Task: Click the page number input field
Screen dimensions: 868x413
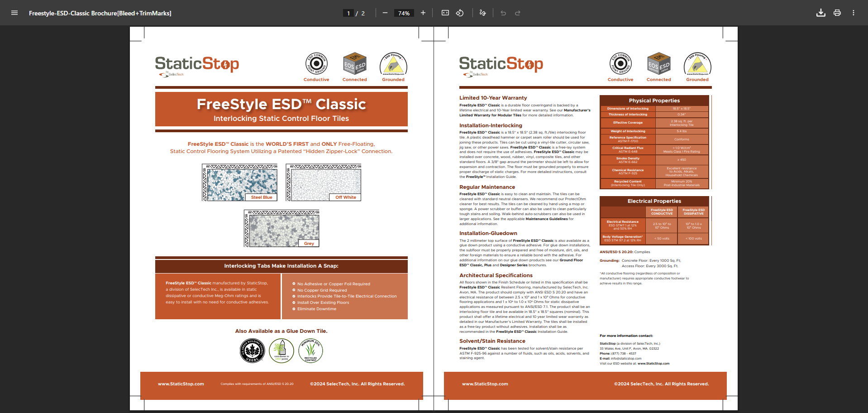Action: click(348, 13)
